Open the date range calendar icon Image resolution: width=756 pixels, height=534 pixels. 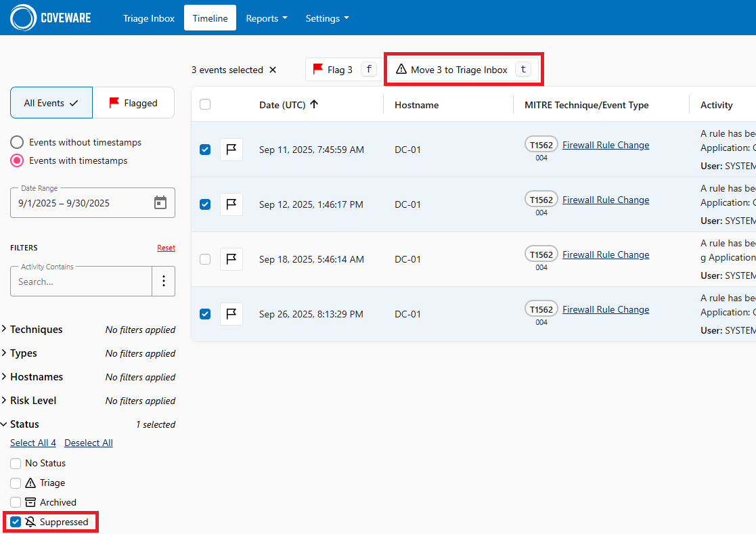pyautogui.click(x=160, y=202)
